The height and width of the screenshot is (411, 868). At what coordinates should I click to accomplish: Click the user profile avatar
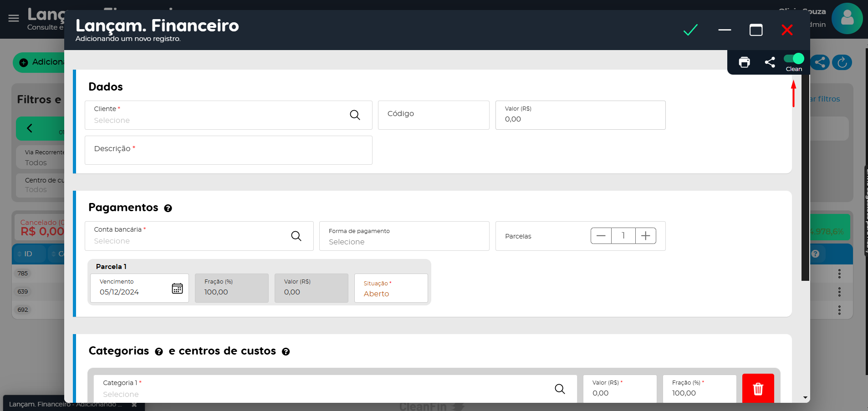coord(847,19)
